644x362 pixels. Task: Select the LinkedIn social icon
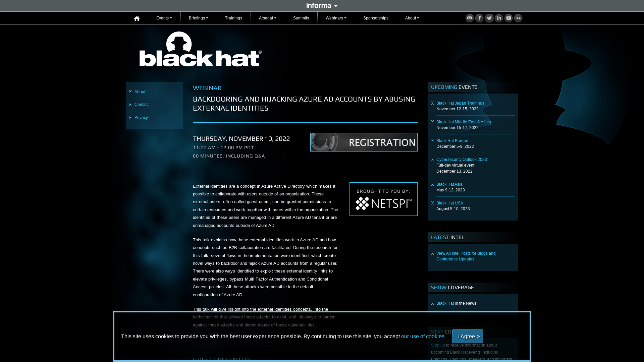[x=499, y=18]
